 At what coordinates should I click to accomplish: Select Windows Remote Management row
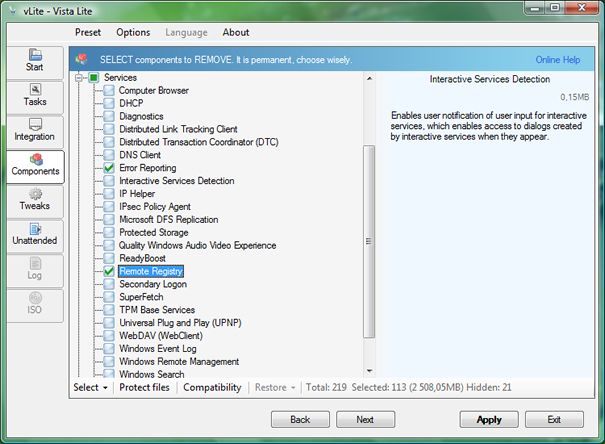tap(179, 361)
